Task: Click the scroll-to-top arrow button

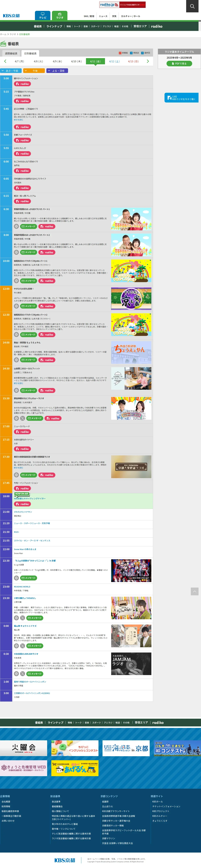Action: pyautogui.click(x=195, y=591)
